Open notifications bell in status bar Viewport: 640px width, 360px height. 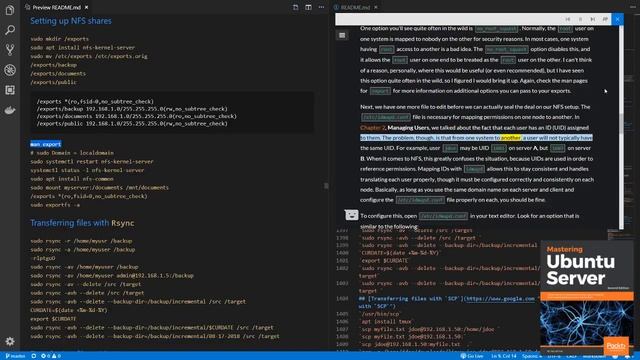point(628,356)
